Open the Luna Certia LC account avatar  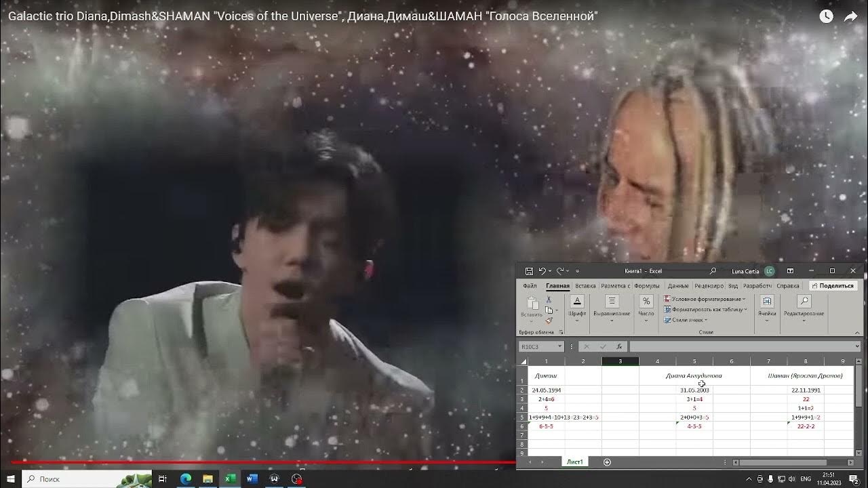point(769,271)
